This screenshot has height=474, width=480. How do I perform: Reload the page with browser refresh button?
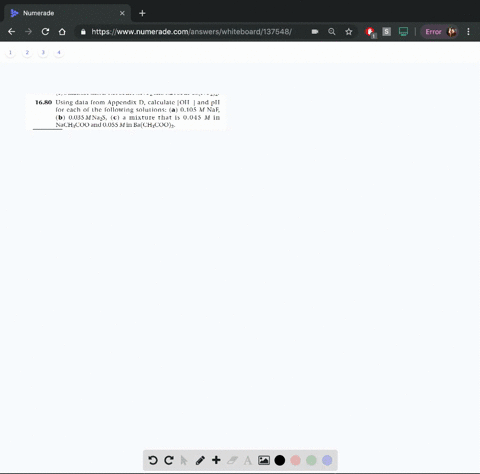(45, 32)
